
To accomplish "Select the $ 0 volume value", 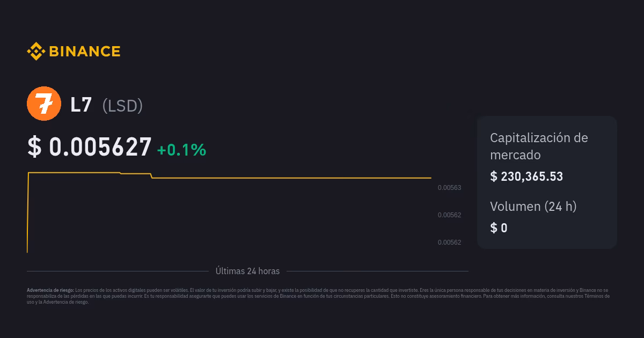I will (499, 228).
